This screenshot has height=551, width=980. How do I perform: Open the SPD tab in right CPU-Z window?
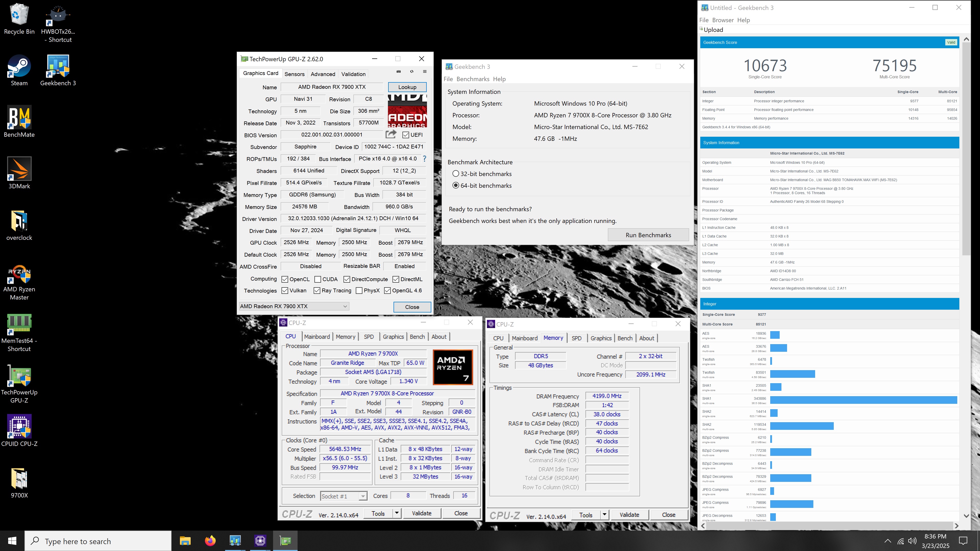click(x=576, y=338)
